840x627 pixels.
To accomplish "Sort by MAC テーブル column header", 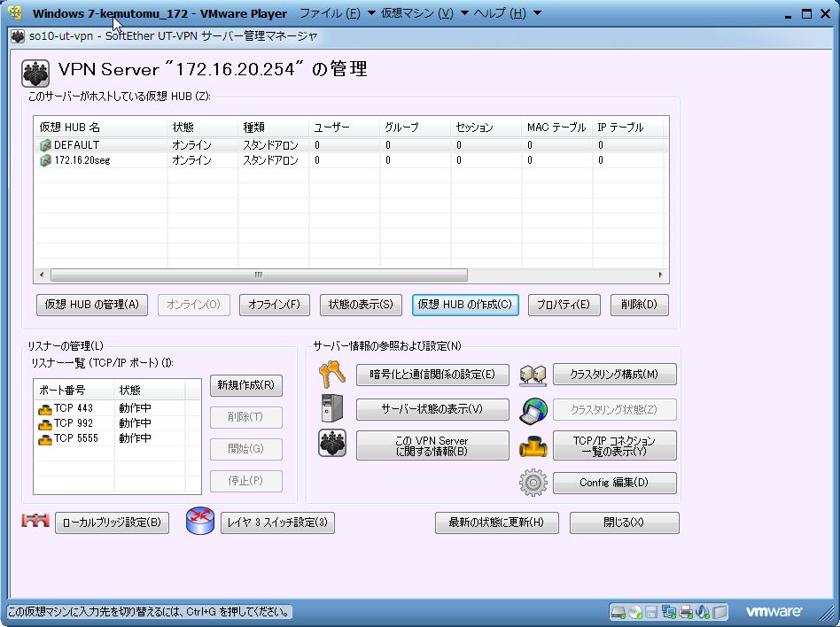I will [557, 128].
